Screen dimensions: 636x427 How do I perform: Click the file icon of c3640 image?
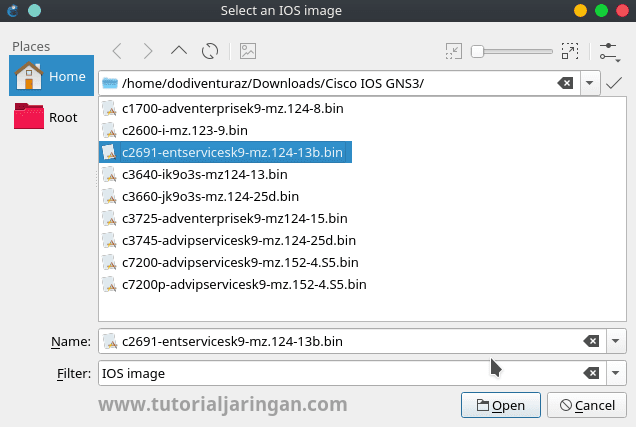[x=110, y=174]
